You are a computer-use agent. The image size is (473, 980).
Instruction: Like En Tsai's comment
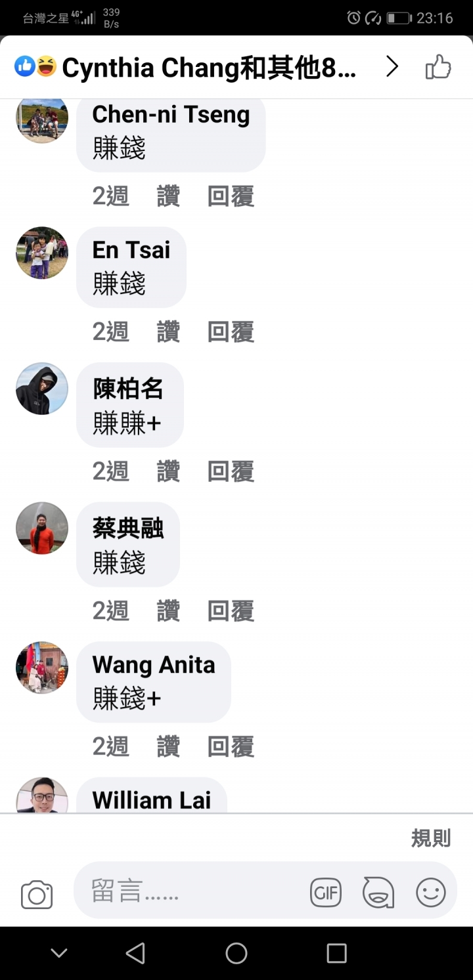coord(168,331)
